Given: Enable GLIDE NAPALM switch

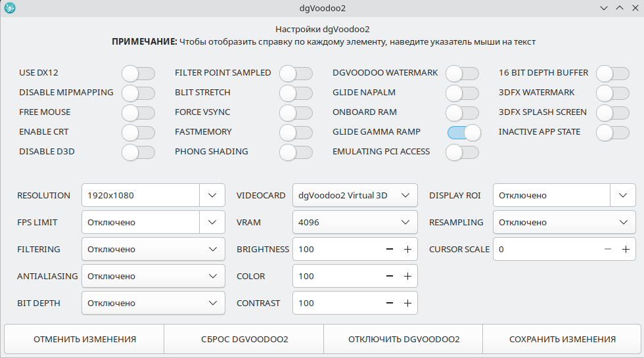Looking at the screenshot, I should point(463,93).
